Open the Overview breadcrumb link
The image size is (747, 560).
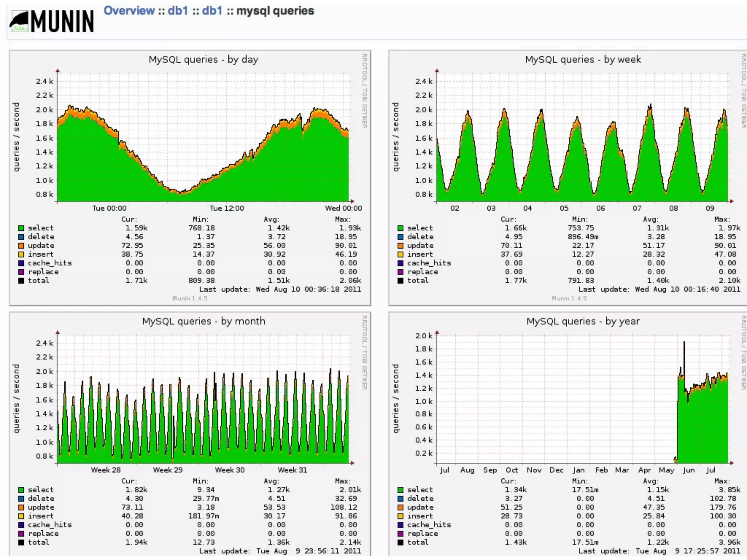129,11
